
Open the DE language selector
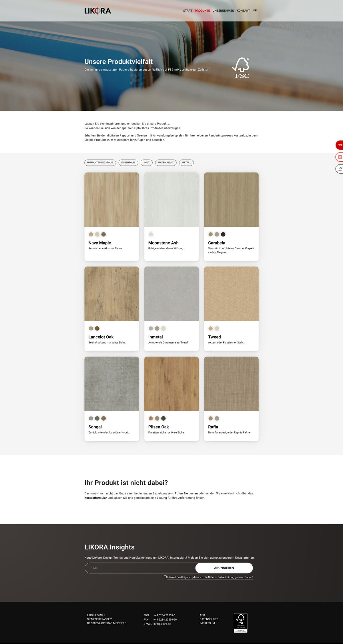(255, 11)
